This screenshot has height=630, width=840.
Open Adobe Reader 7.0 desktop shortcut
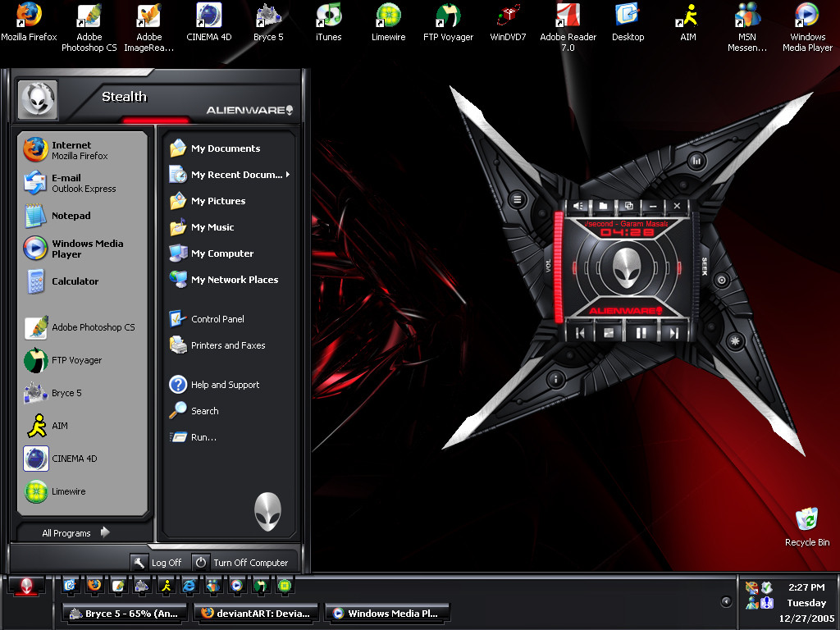[x=568, y=27]
